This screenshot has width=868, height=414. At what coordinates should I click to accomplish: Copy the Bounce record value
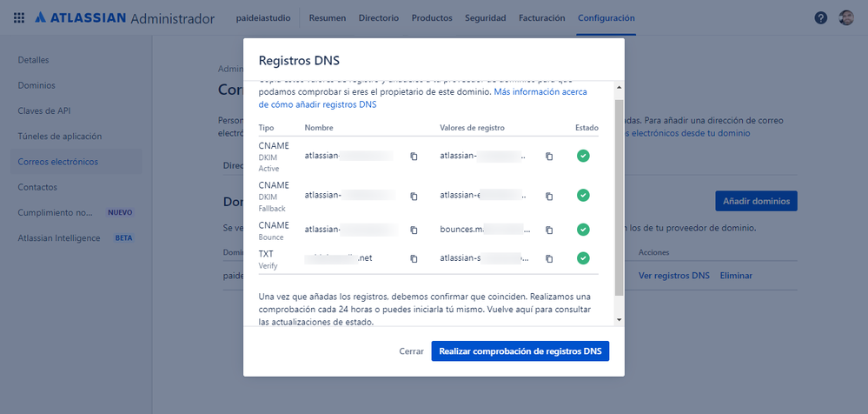[549, 230]
